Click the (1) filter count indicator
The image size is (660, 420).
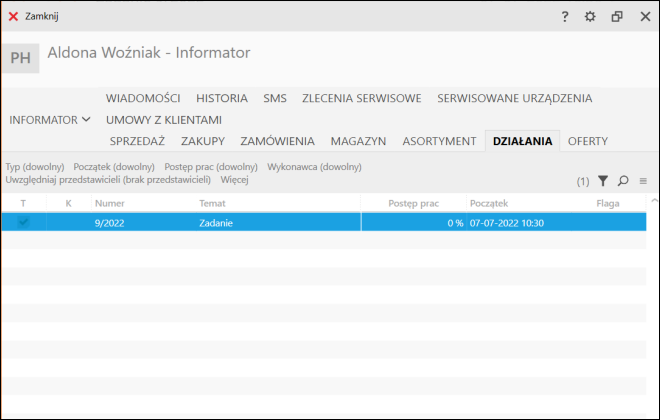point(583,181)
